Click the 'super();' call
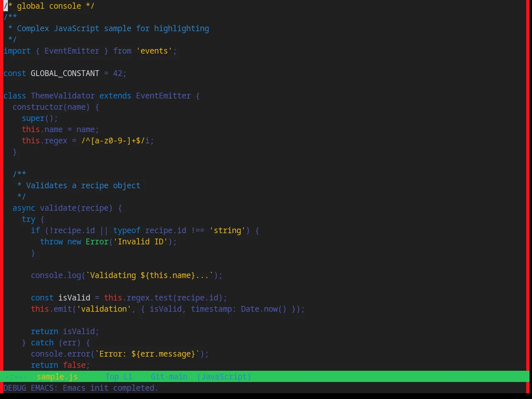This screenshot has width=532, height=399. 40,118
